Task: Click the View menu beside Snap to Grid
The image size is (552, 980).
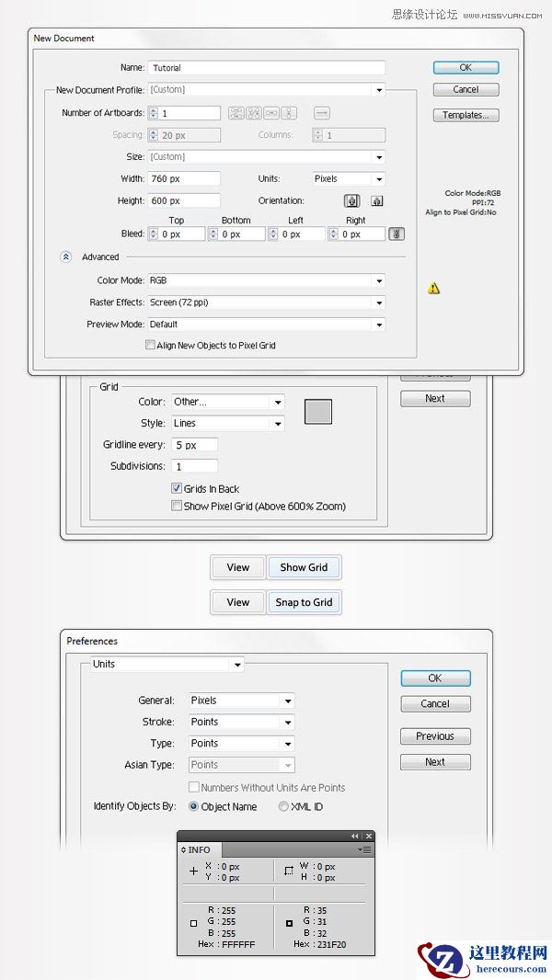Action: [x=238, y=602]
